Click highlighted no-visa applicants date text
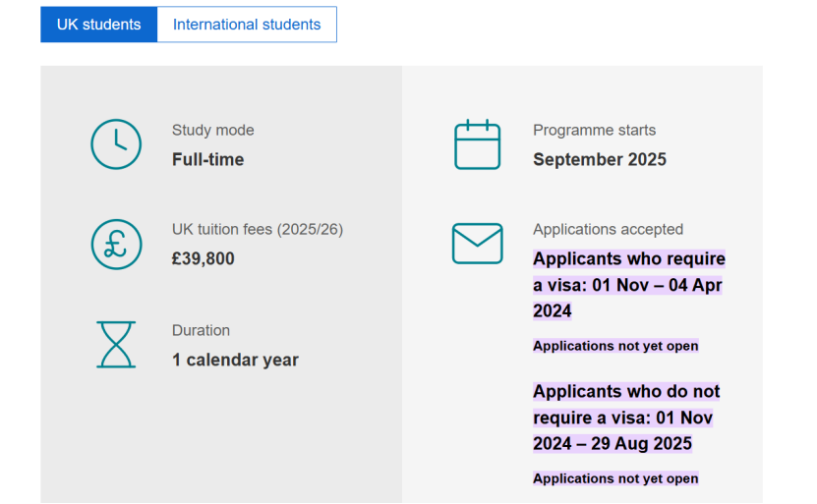The image size is (817, 504). click(x=626, y=418)
